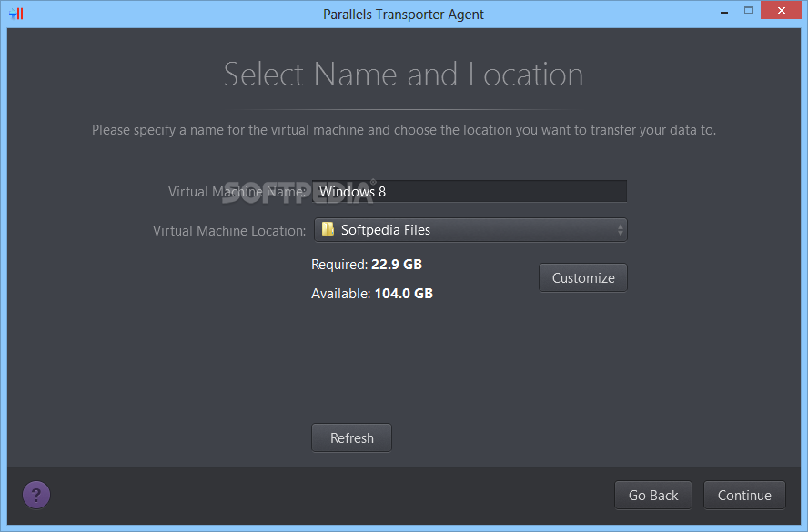This screenshot has width=808, height=532.
Task: Click the purple help question mark icon
Action: tap(36, 495)
